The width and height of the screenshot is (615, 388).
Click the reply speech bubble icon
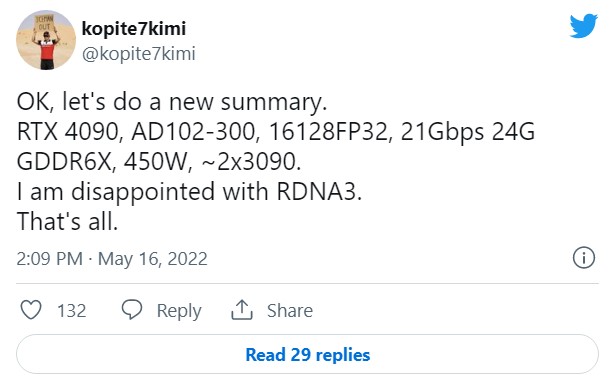[132, 310]
